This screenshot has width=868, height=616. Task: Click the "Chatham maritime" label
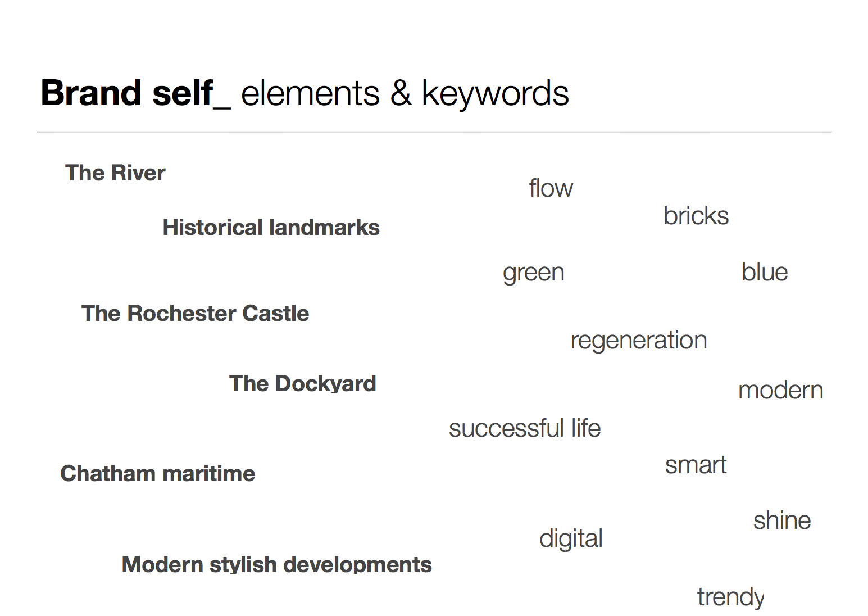(157, 474)
